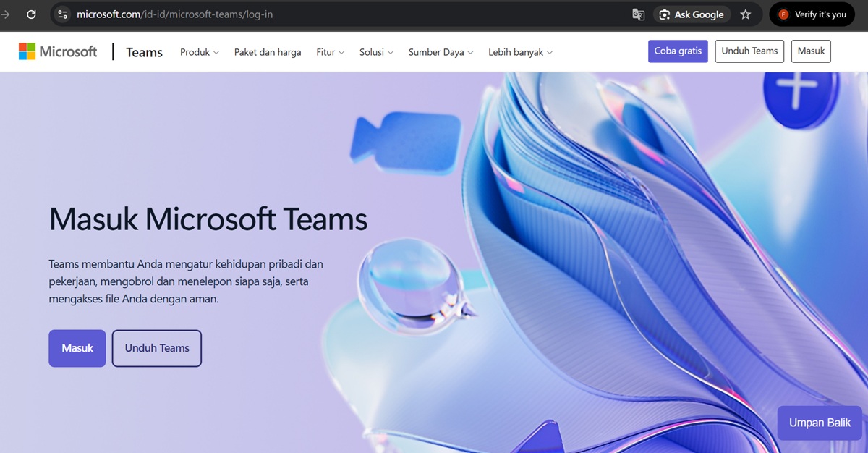Click the purple Masuk hero button
This screenshot has height=453, width=868.
[77, 348]
